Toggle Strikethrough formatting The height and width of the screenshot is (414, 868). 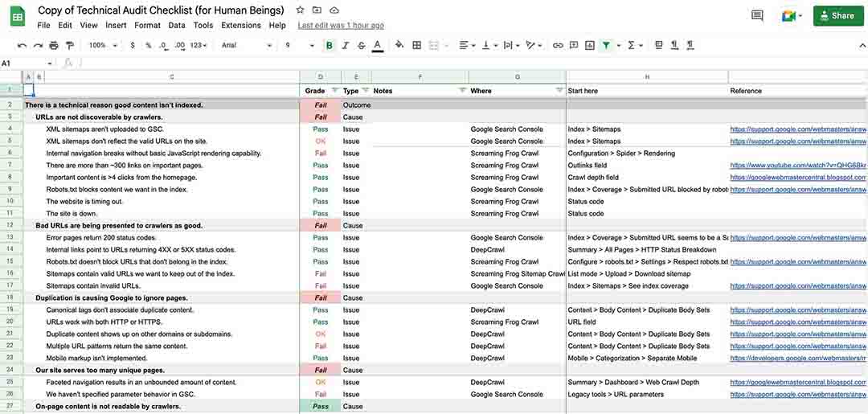[362, 45]
